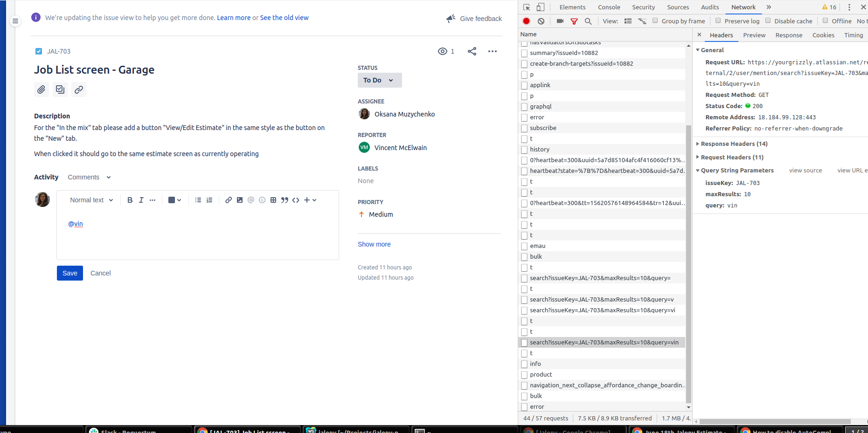868x433 pixels.
Task: Apply bold formatting in the comment editor
Action: pyautogui.click(x=130, y=200)
